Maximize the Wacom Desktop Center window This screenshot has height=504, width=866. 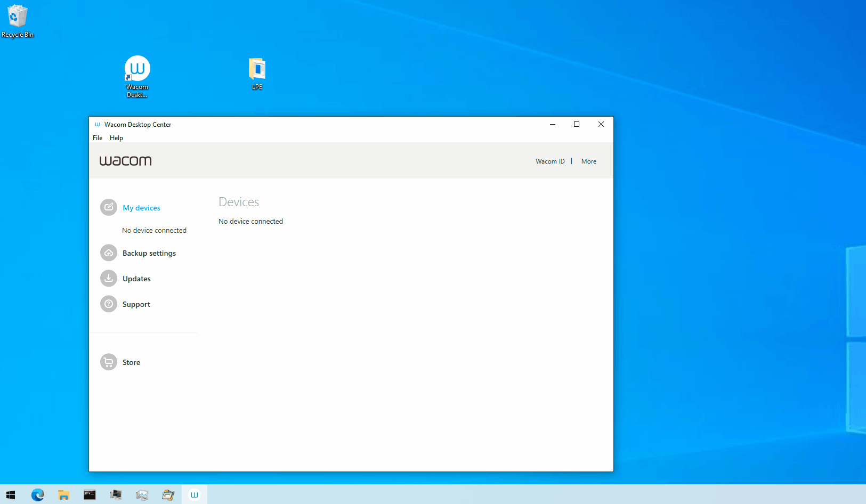tap(577, 124)
